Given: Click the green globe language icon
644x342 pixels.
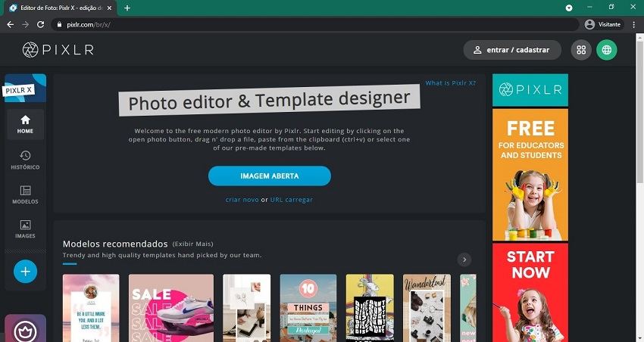Looking at the screenshot, I should point(606,50).
